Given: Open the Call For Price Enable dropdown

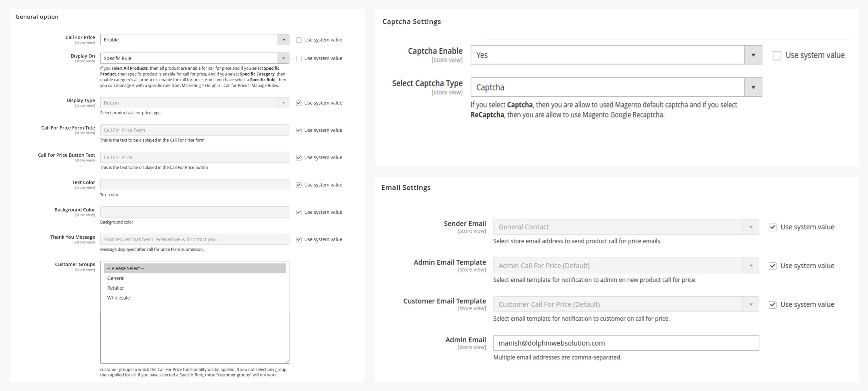Looking at the screenshot, I should coord(194,40).
